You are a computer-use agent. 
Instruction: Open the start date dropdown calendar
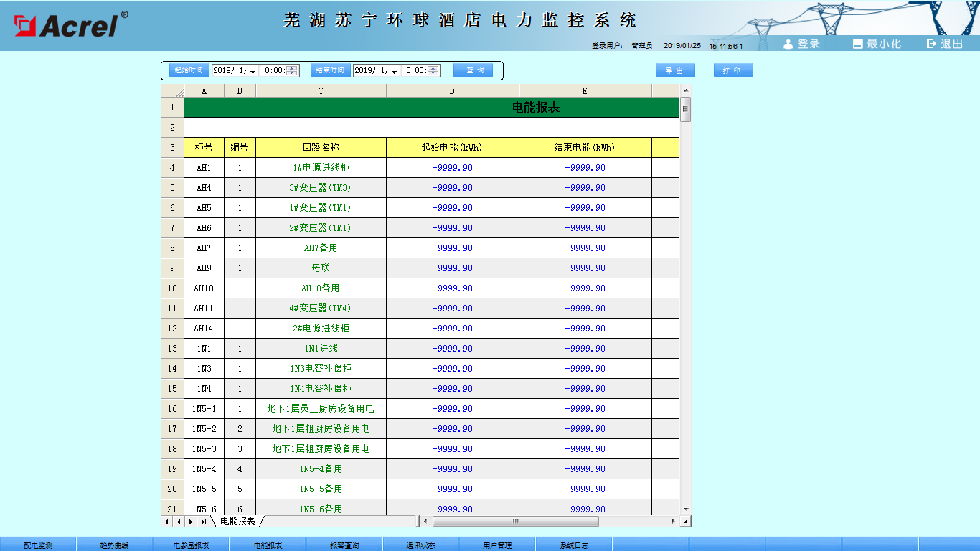(x=253, y=71)
